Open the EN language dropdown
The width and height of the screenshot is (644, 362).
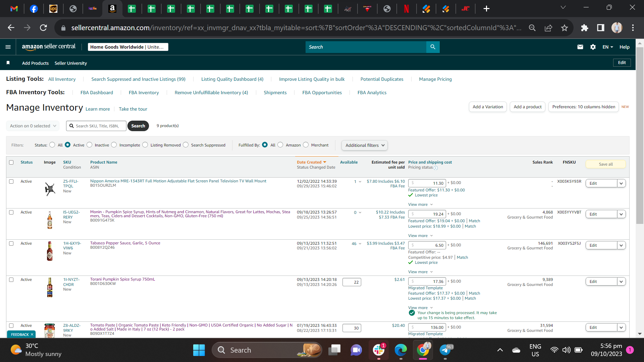click(x=608, y=47)
